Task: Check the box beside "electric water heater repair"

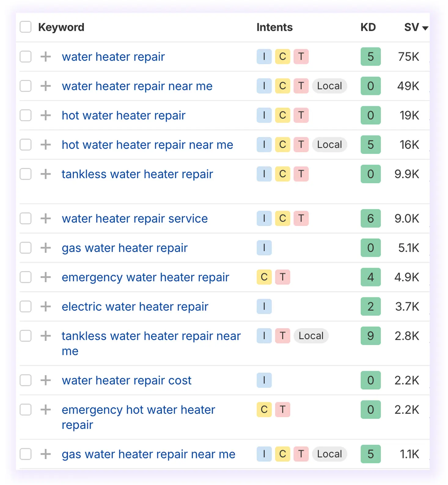Action: pyautogui.click(x=25, y=306)
